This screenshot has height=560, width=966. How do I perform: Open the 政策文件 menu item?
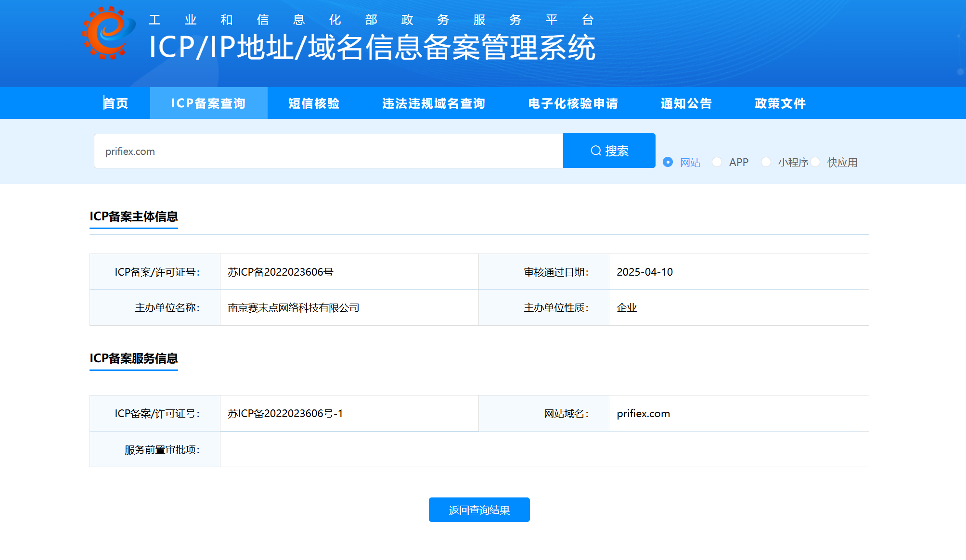[x=780, y=103]
